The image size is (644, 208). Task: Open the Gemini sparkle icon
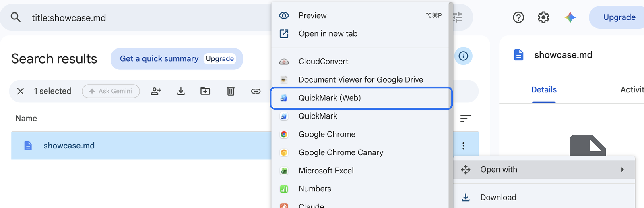570,17
